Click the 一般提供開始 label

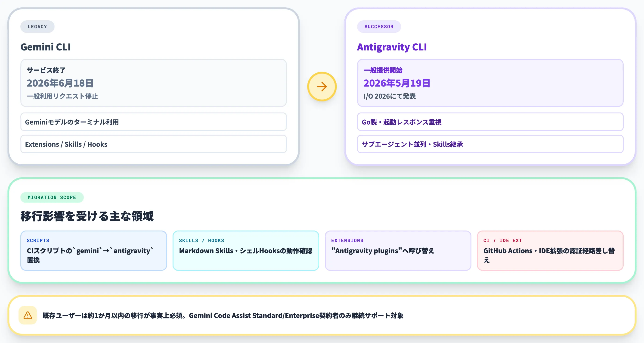point(383,70)
